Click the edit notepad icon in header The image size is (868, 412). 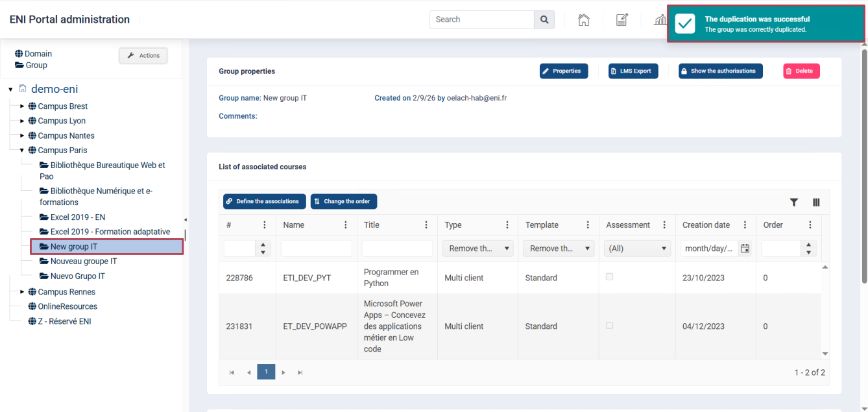click(x=621, y=19)
